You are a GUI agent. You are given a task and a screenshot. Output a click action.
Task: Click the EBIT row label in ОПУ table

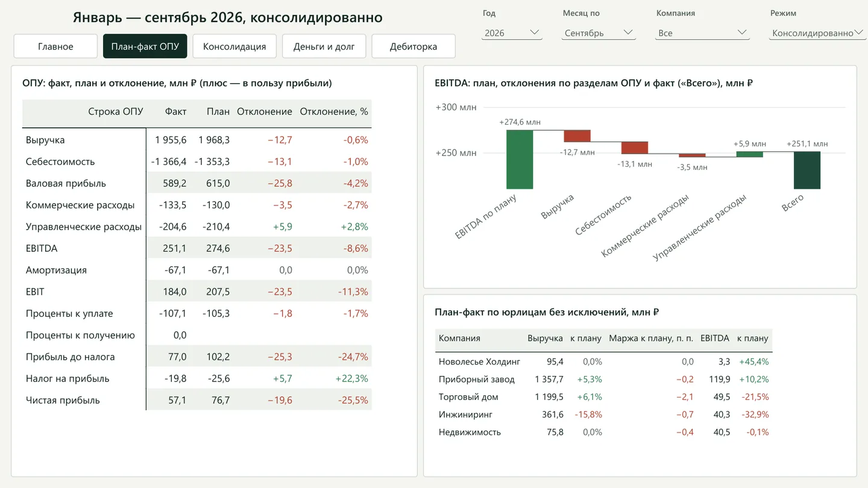click(x=35, y=292)
